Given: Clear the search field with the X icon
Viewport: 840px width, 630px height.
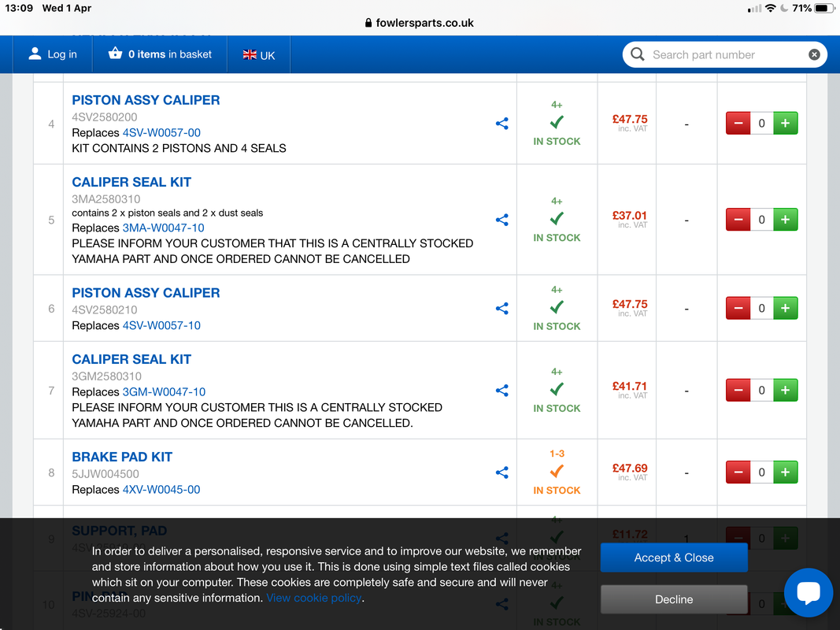Looking at the screenshot, I should (814, 54).
